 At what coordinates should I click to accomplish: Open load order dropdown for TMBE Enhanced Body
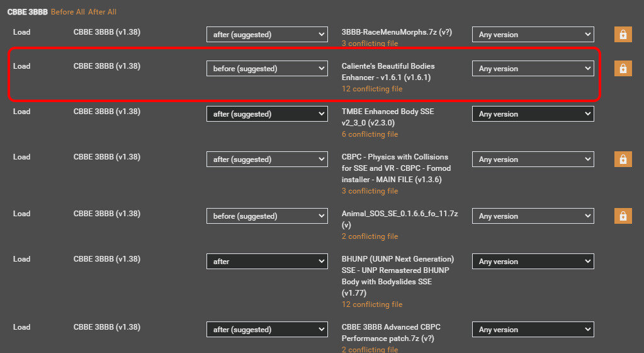[x=267, y=114]
